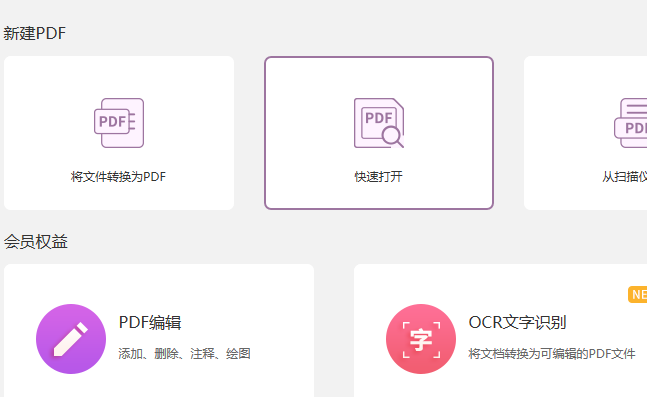Image resolution: width=647 pixels, height=397 pixels.
Task: Open the 快速打开 card
Action: pos(379,133)
